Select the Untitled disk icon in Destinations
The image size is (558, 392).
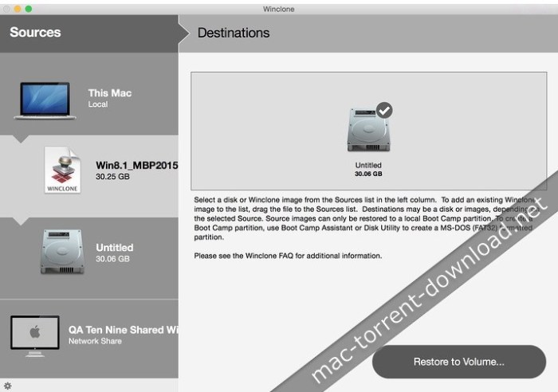tap(367, 131)
